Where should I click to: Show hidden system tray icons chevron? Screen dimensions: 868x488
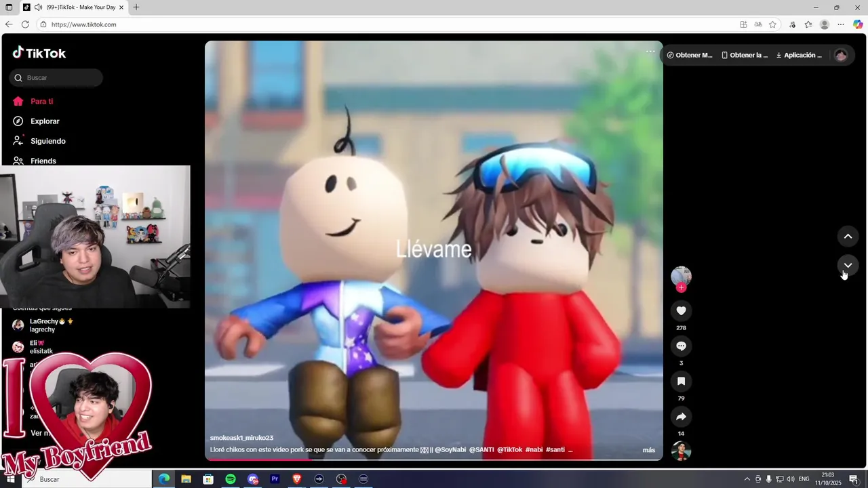pyautogui.click(x=747, y=479)
